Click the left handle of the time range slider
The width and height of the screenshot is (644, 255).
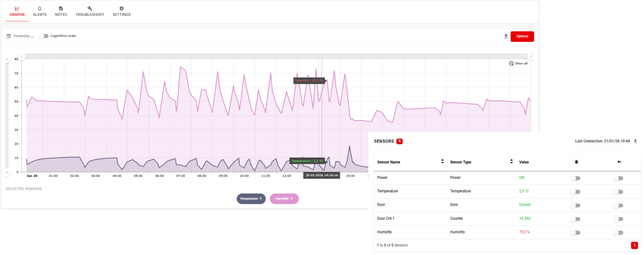pos(22,56)
